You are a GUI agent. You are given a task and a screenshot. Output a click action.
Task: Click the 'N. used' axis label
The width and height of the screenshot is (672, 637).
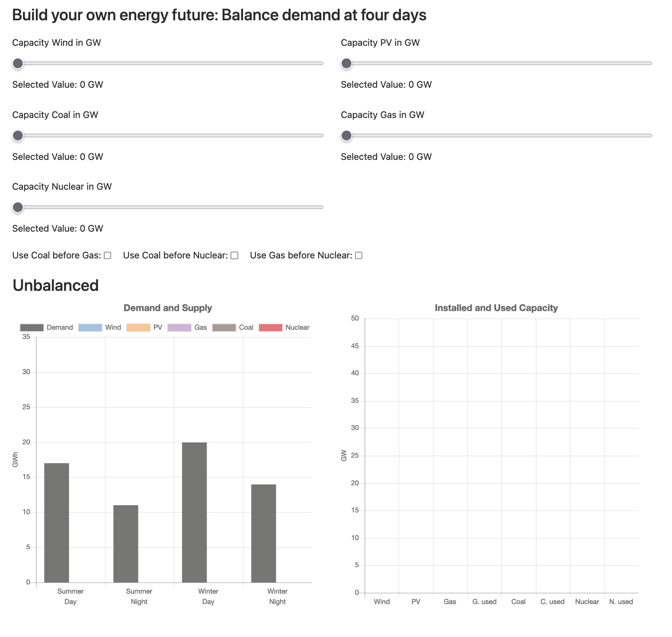coord(621,602)
